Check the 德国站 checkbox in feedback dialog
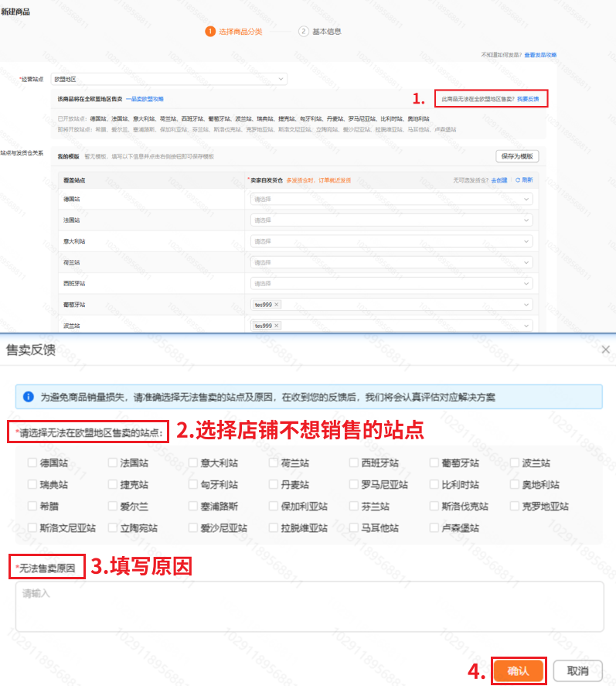616x686 pixels. [x=32, y=463]
